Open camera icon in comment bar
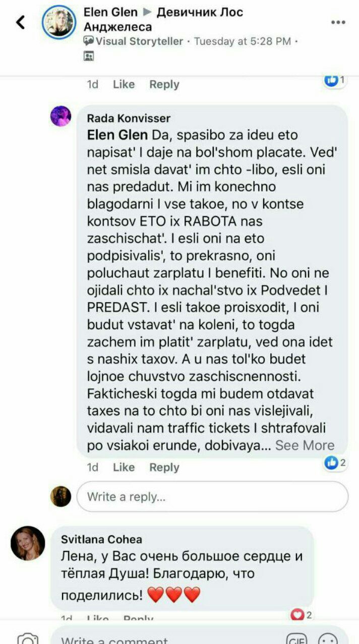Screen dimensions: 359x644 click(28, 639)
